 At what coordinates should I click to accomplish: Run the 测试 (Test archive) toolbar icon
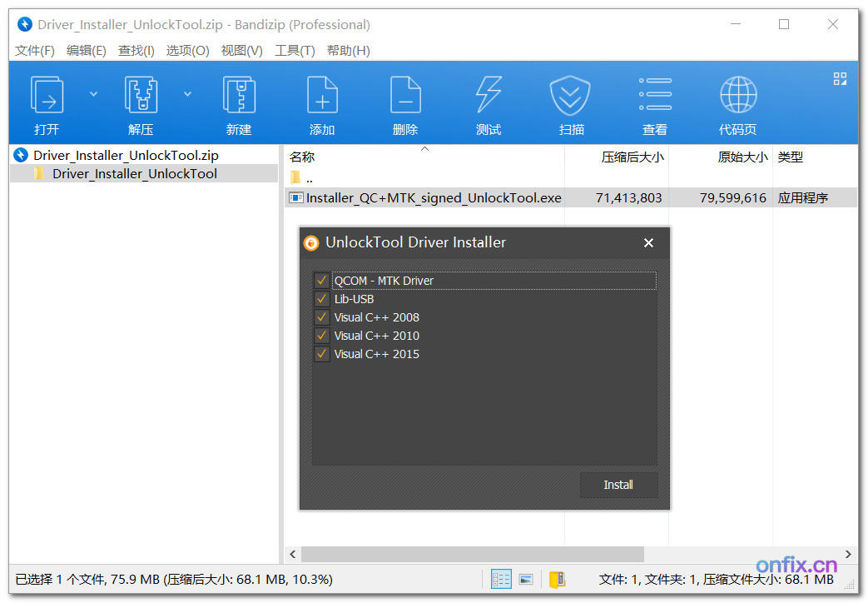click(489, 102)
